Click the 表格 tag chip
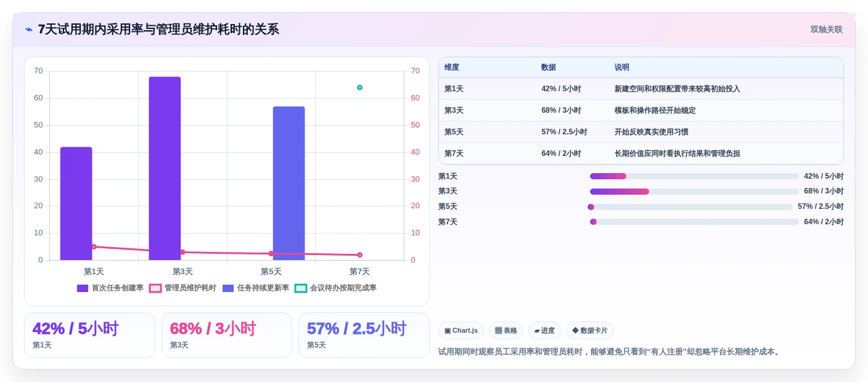Screen dimensions: 868x382 tap(506, 330)
